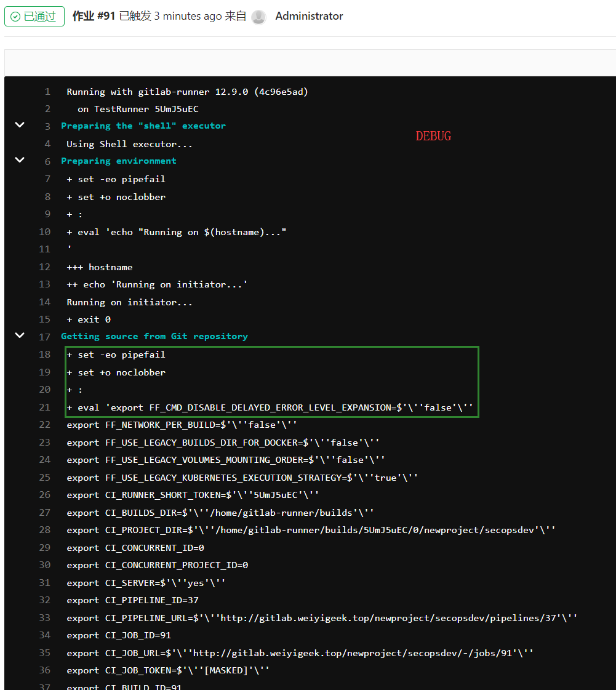Select line number 1 of the log
This screenshot has width=616, height=690.
pos(47,91)
